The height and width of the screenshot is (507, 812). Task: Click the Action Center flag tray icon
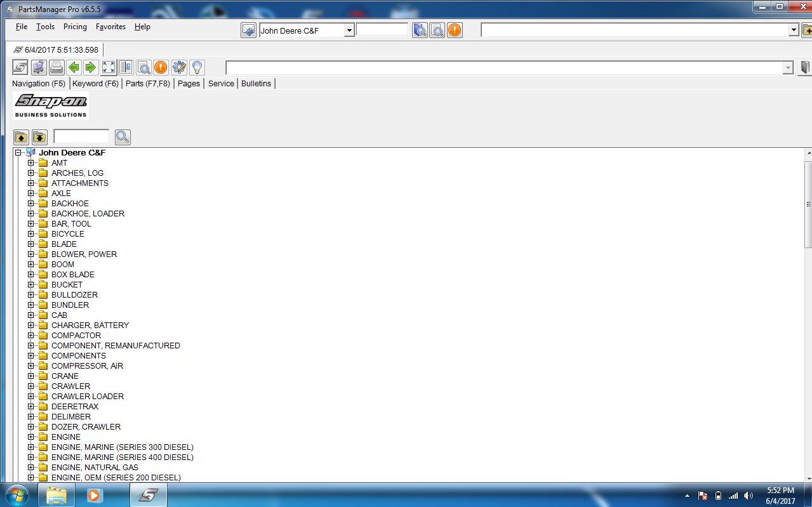click(703, 496)
